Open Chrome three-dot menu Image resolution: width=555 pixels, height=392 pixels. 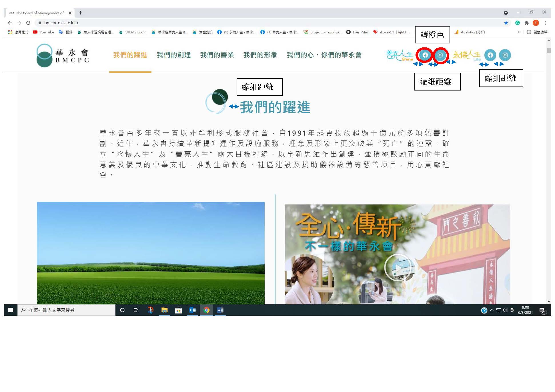(x=545, y=23)
